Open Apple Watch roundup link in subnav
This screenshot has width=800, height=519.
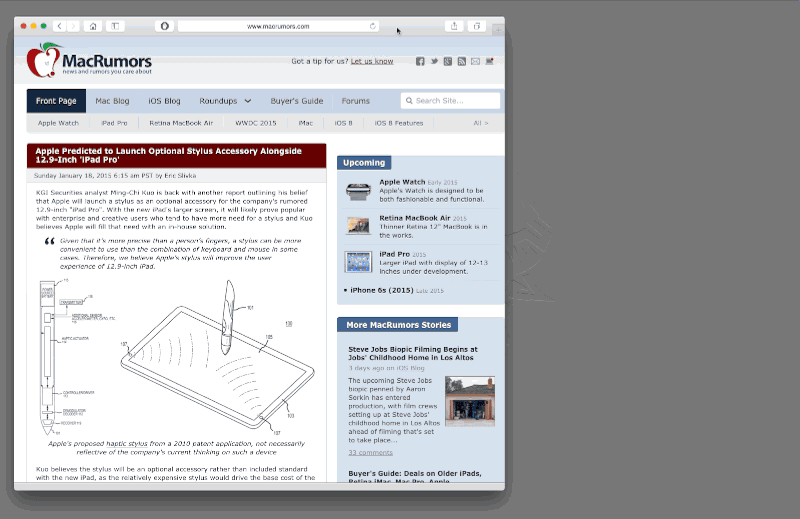58,123
